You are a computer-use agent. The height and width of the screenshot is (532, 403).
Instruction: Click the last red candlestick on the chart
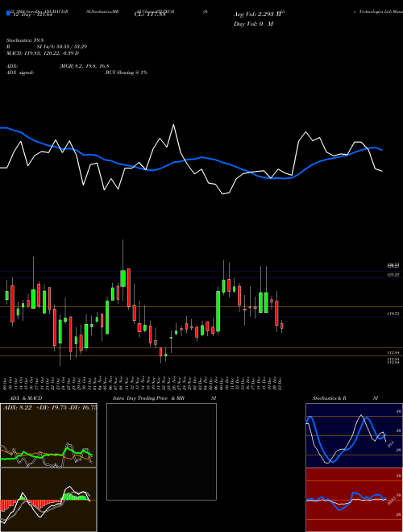coord(282,326)
